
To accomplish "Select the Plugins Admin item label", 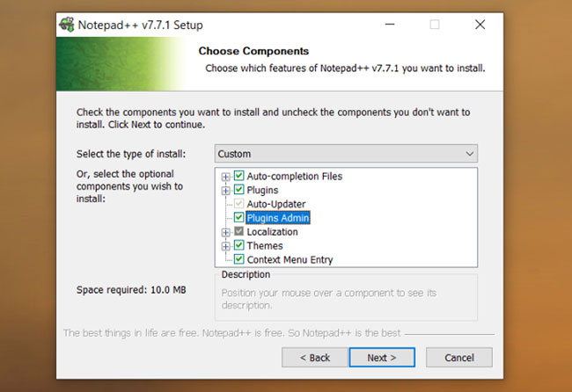I will [278, 218].
